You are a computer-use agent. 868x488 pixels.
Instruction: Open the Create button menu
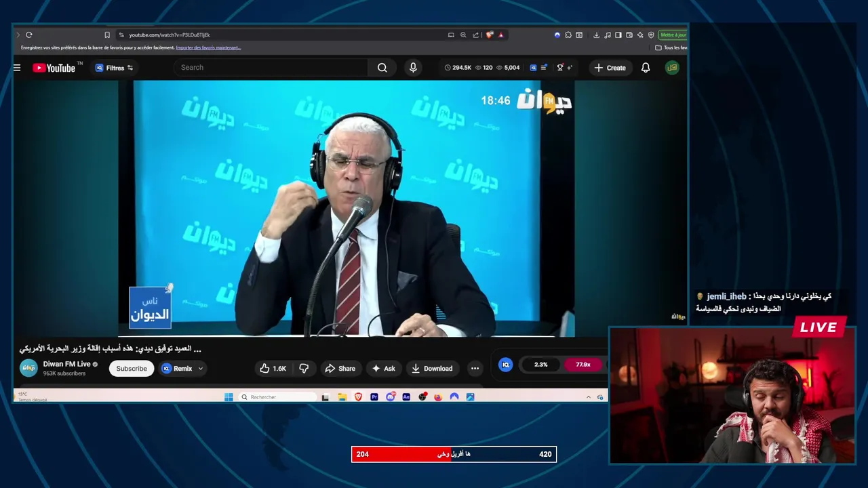coord(610,68)
